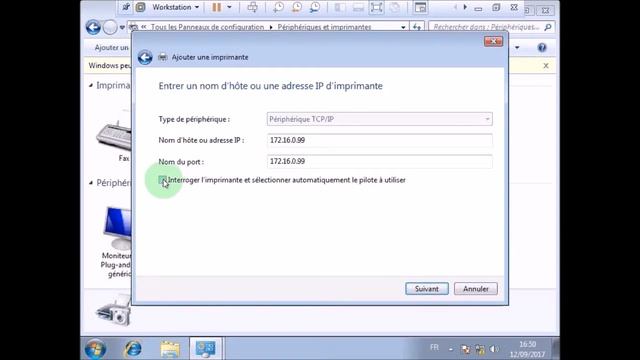
Task: Collapse the Périphériques group
Action: pos(91,182)
